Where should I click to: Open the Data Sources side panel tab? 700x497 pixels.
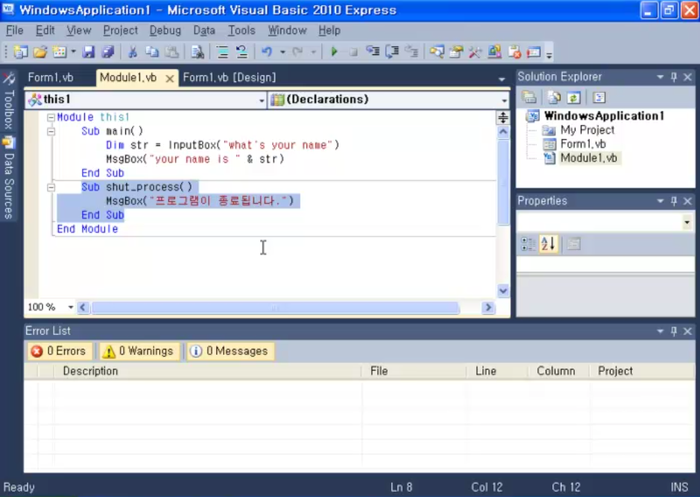click(8, 179)
